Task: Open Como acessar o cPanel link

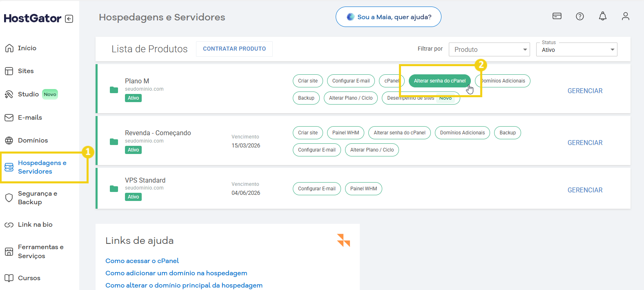Action: (142, 261)
